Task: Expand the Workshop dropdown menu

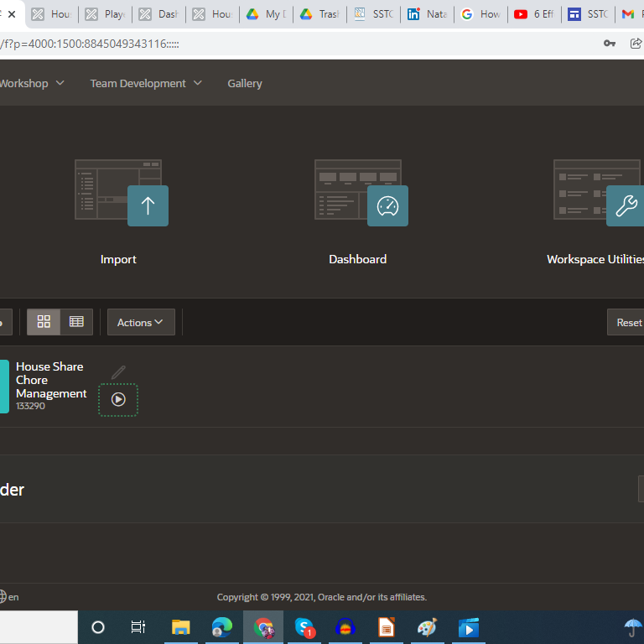Action: pos(30,83)
